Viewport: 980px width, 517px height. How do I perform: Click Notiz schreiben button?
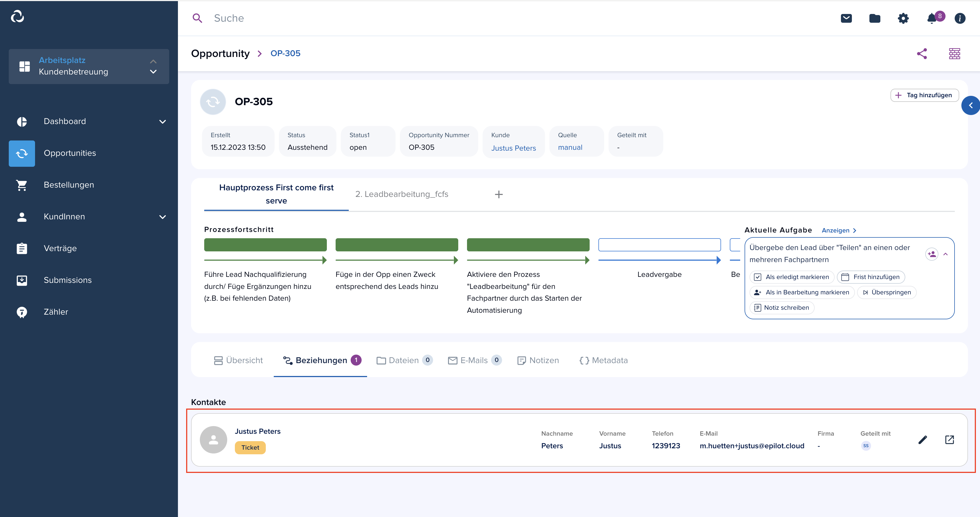coord(782,308)
